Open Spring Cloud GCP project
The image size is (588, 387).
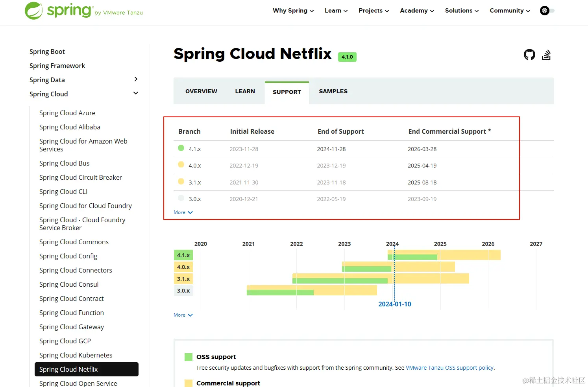(65, 341)
